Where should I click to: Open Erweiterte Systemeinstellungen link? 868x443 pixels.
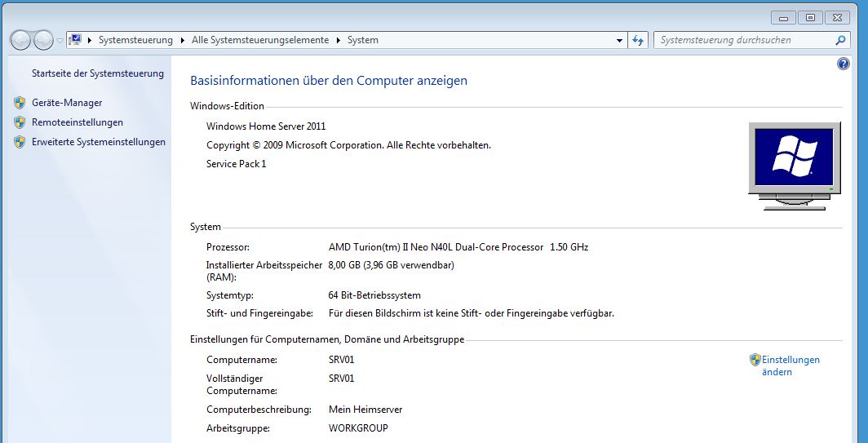99,142
